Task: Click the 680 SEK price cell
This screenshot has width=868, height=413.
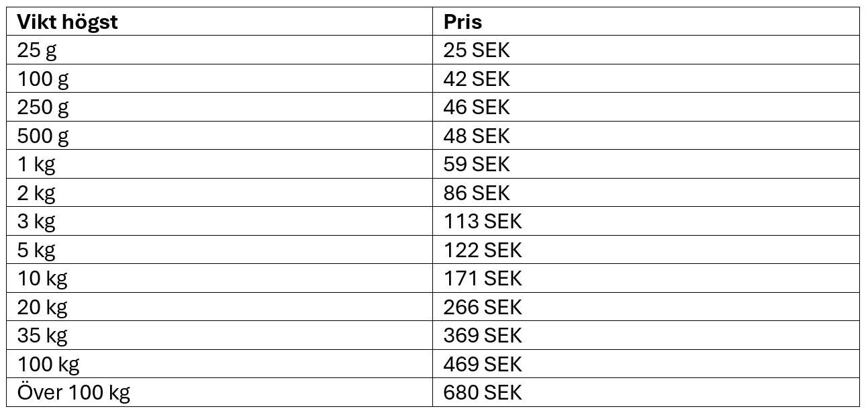Action: tap(482, 393)
